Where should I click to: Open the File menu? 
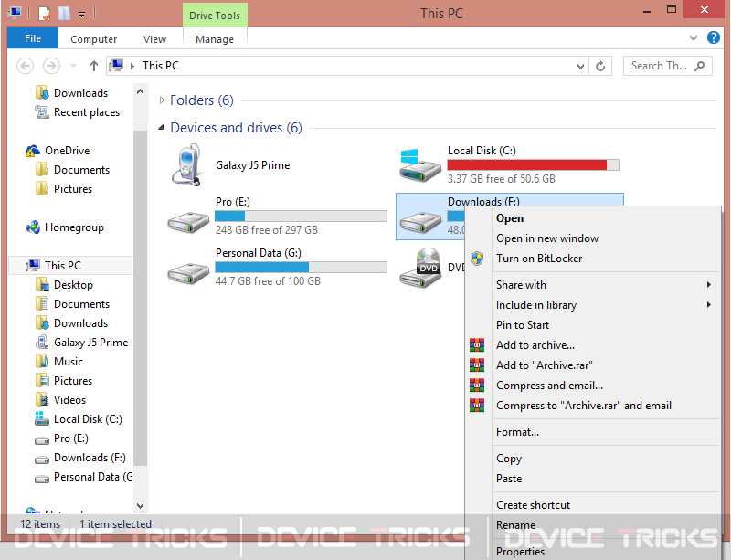[x=33, y=38]
